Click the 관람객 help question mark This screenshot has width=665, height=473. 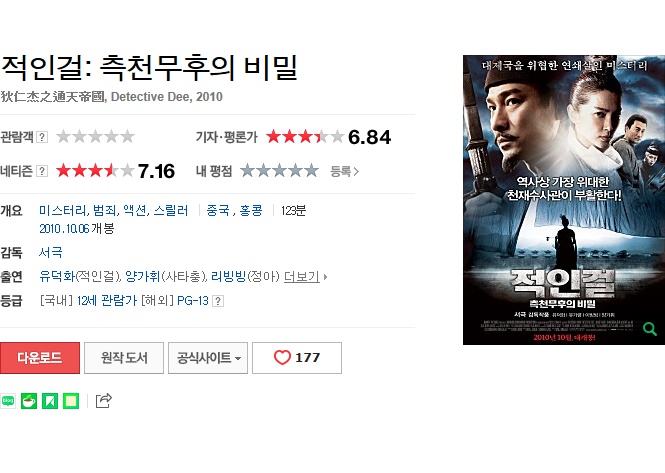[42, 137]
